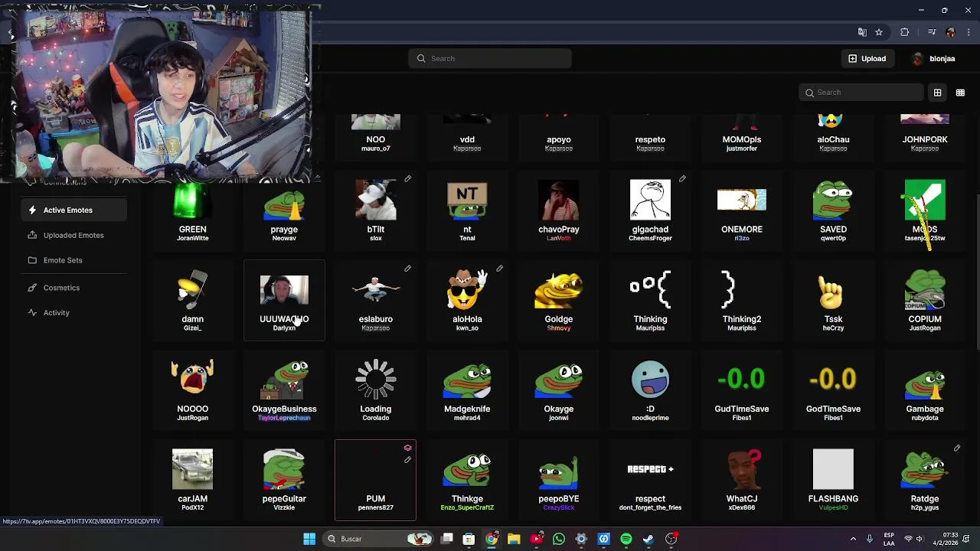Switch to large grid view layout

point(937,93)
